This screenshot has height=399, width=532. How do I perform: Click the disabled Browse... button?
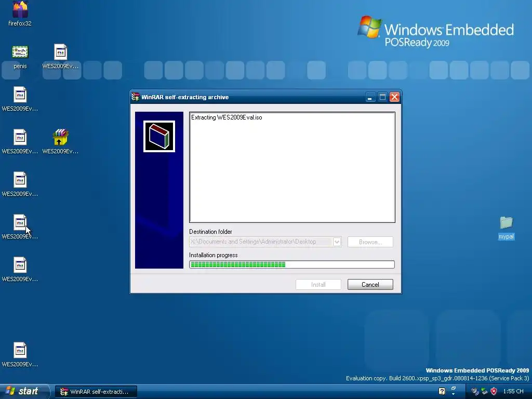pos(370,242)
